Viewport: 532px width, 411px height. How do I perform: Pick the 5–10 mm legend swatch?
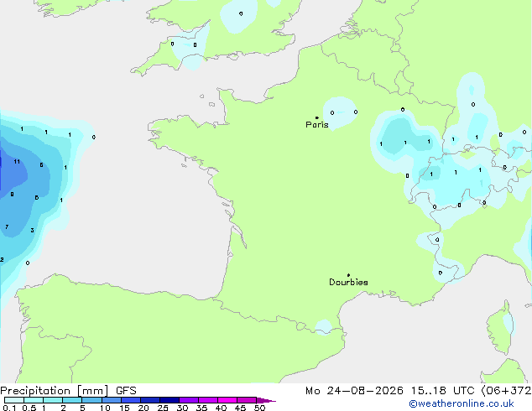pyautogui.click(x=91, y=400)
